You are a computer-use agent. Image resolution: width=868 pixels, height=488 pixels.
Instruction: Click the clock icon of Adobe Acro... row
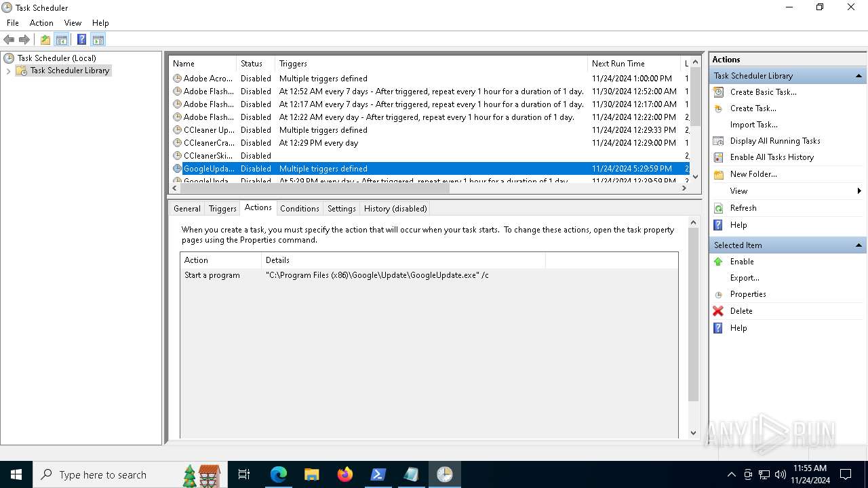click(x=178, y=79)
